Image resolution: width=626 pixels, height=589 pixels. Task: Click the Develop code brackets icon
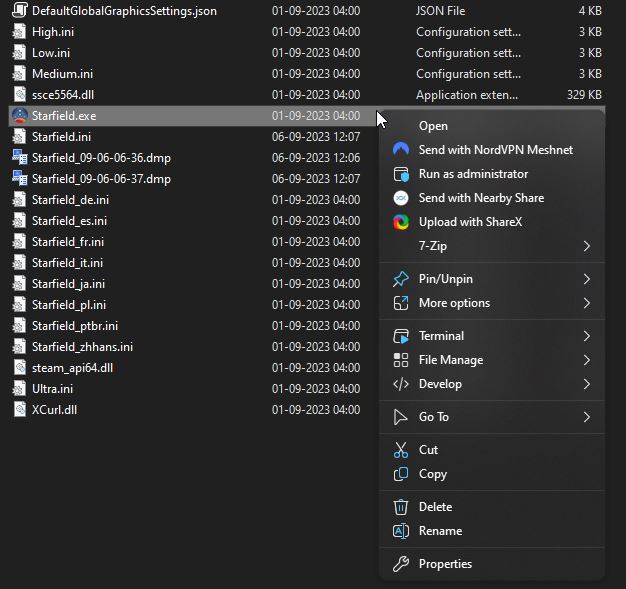coord(401,384)
